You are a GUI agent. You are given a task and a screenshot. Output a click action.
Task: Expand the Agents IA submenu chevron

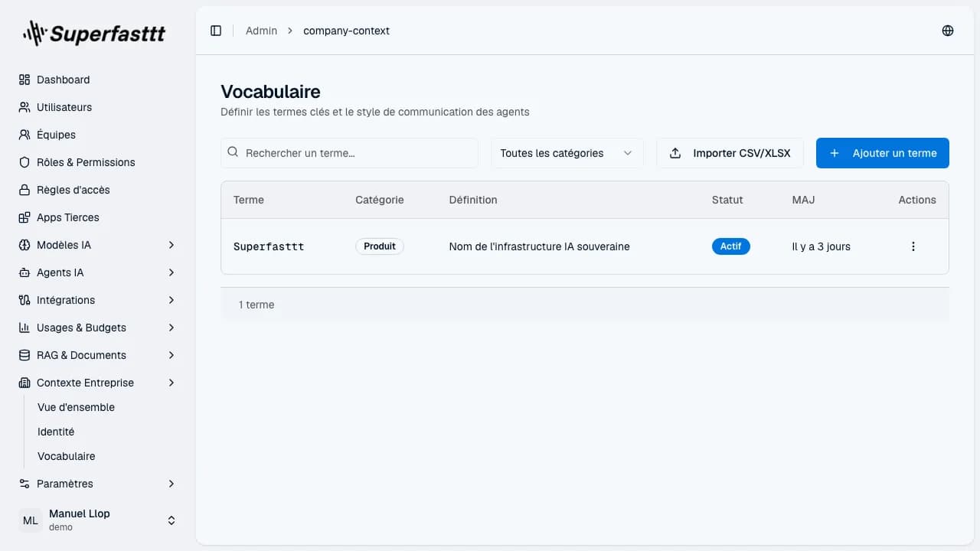pyautogui.click(x=171, y=272)
